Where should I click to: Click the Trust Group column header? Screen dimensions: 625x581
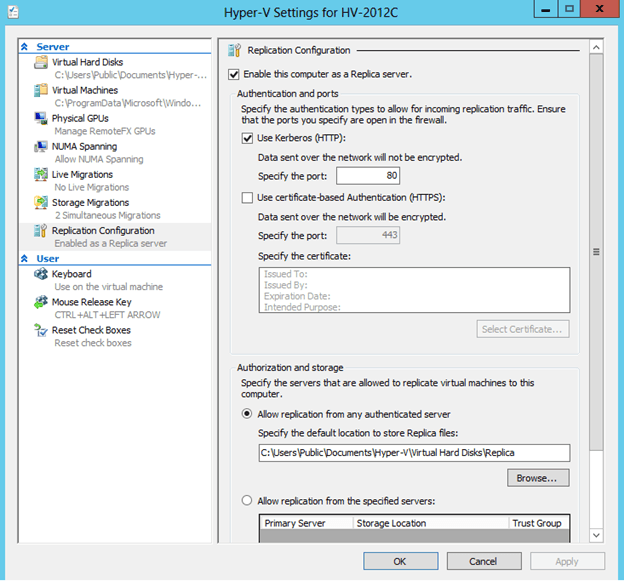[539, 523]
